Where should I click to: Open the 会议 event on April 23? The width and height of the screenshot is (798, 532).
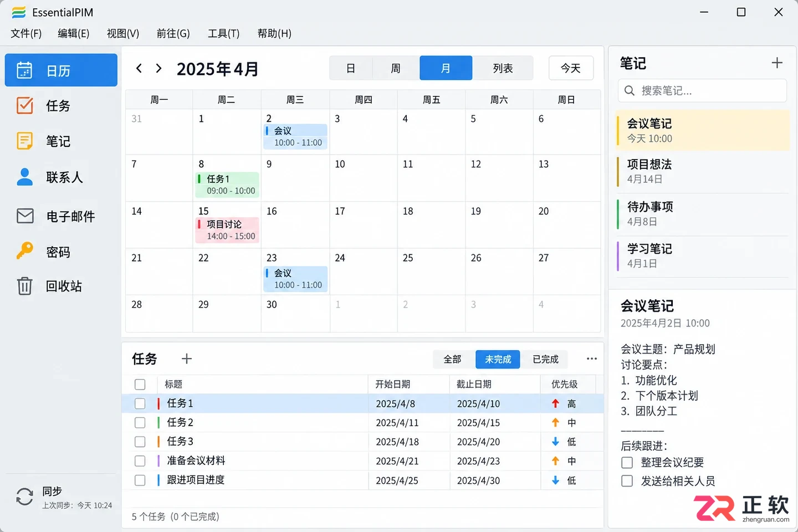295,279
